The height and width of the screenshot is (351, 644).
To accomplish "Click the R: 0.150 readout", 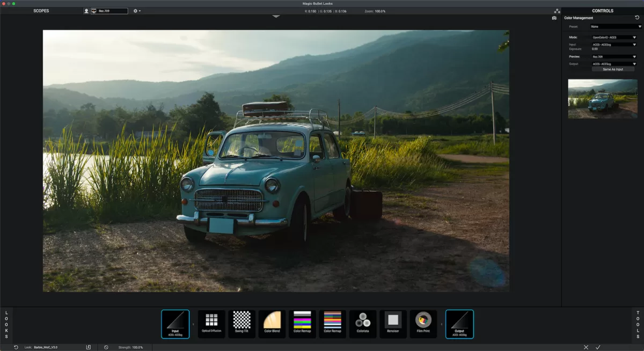I will (311, 11).
